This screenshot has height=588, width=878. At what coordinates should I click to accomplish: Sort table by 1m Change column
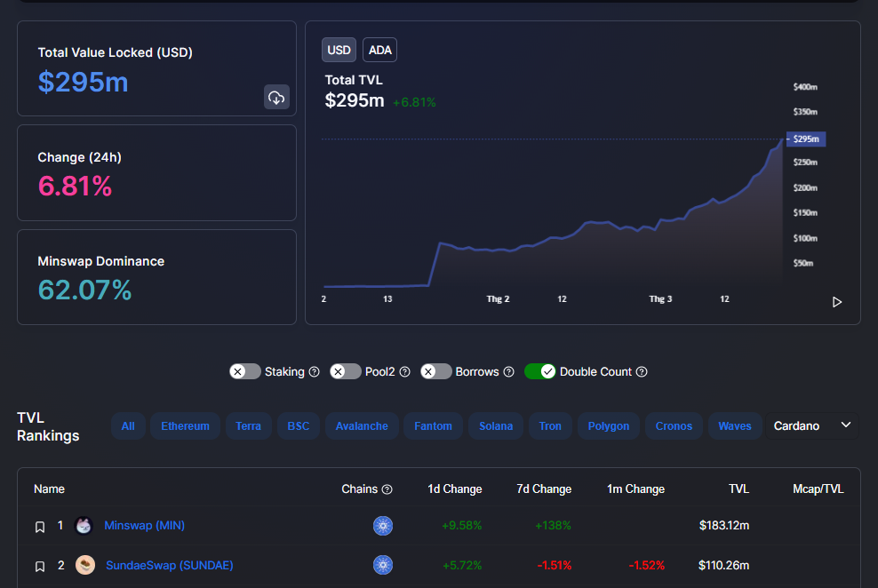coord(635,489)
